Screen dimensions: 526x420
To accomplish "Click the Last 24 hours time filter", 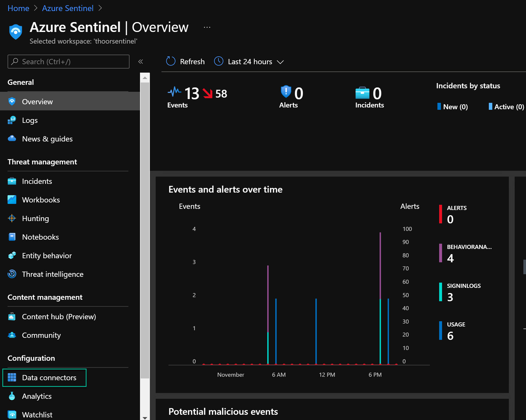I will coord(250,62).
